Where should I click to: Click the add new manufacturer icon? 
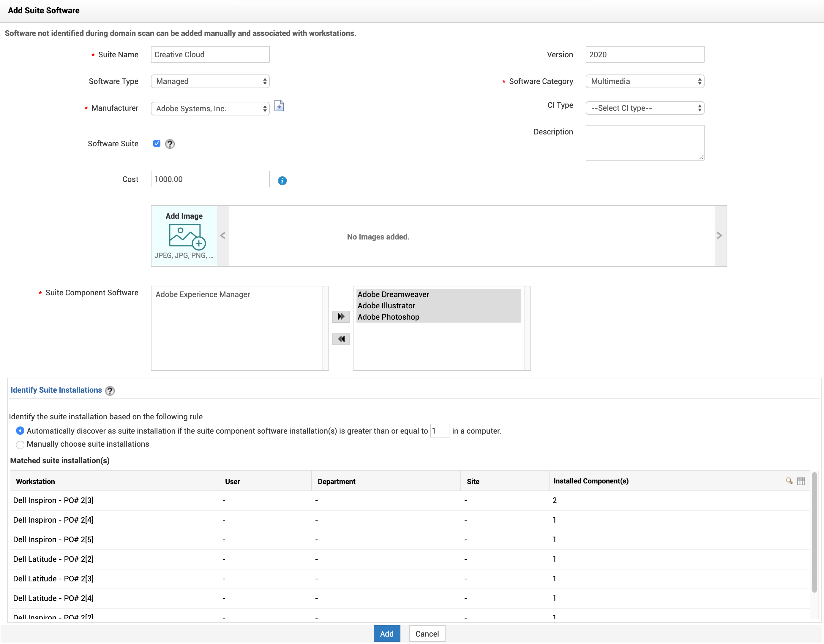(279, 106)
